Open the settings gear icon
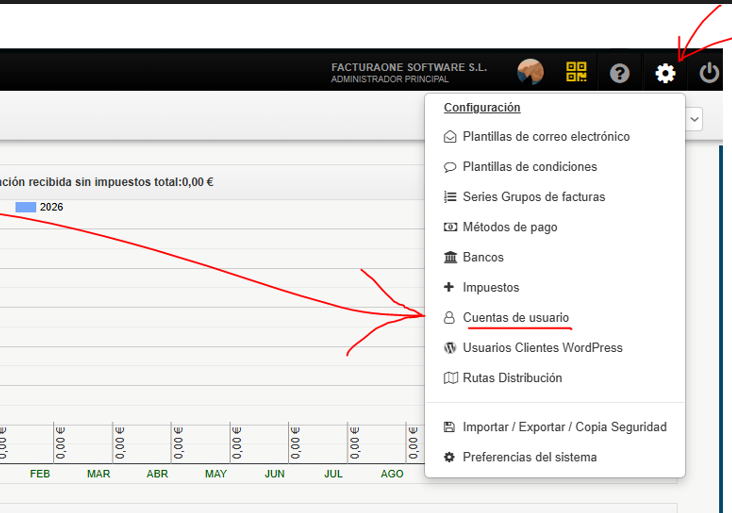 click(665, 73)
